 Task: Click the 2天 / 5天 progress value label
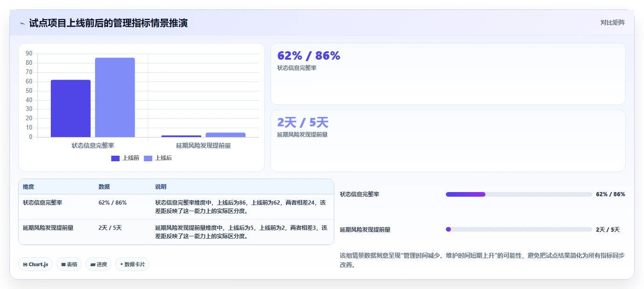[608, 230]
